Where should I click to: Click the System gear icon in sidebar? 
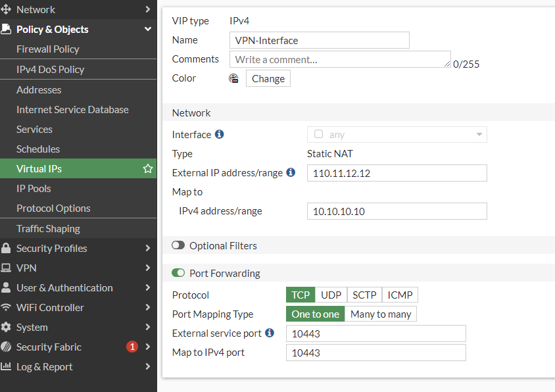[x=7, y=327]
